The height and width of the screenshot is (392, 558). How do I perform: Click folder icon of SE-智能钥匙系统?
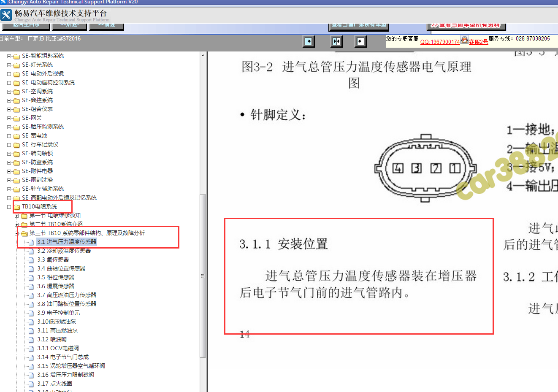pos(16,56)
